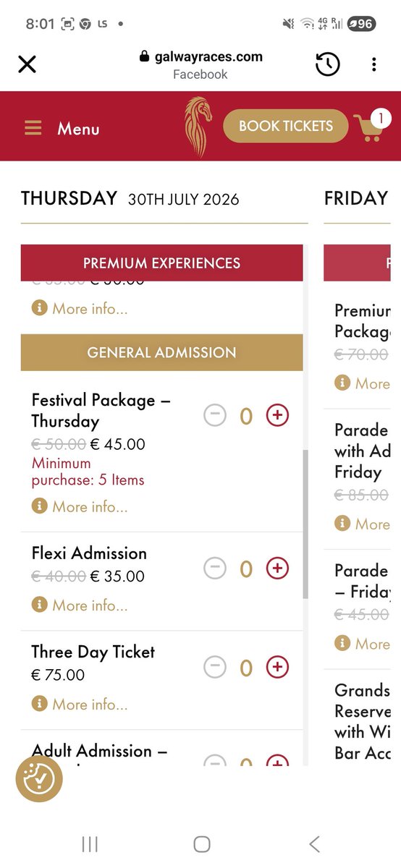Decrease Festival Package Thursday quantity
The image size is (401, 868).
coord(215,415)
